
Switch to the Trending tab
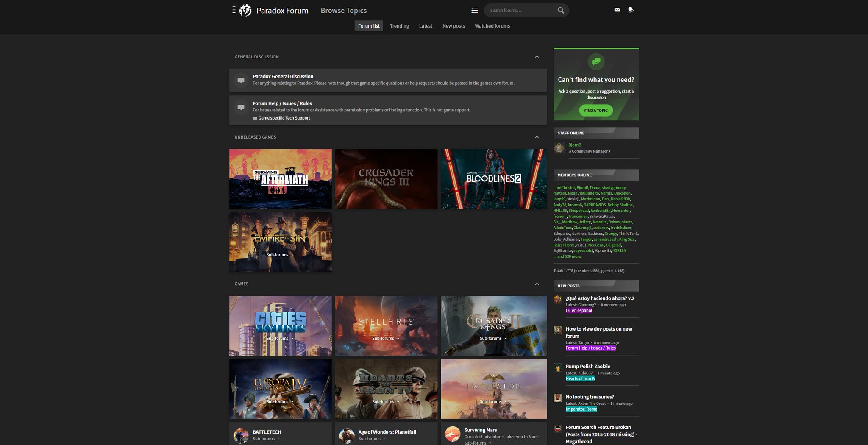[x=399, y=26]
